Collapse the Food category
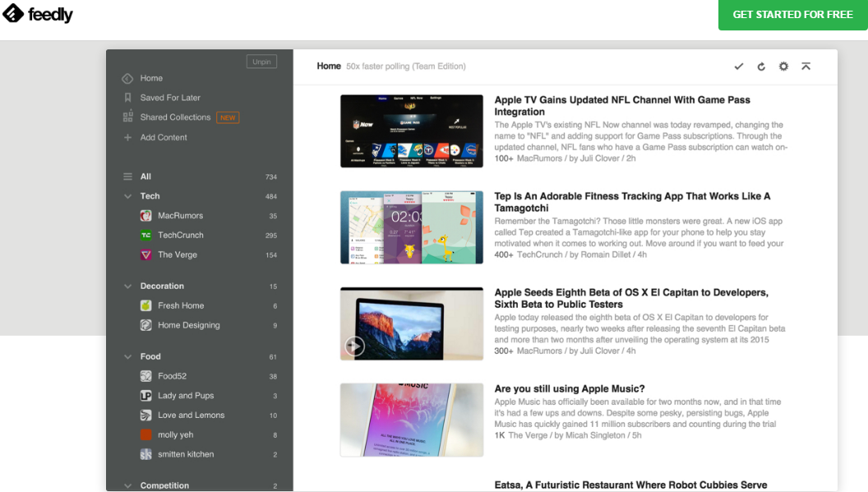The image size is (868, 492). coord(127,356)
